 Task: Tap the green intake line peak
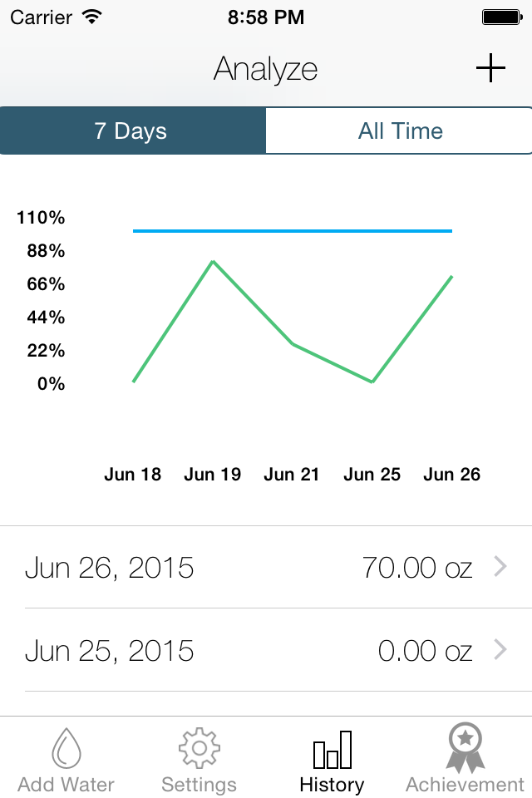(213, 262)
